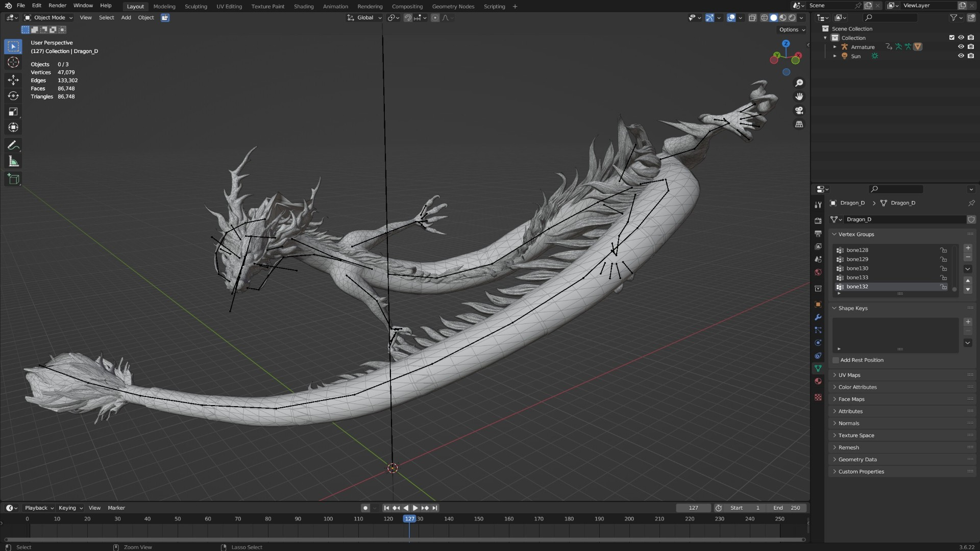Jump to the timeline end frame
The width and height of the screenshot is (980, 551).
pos(435,508)
